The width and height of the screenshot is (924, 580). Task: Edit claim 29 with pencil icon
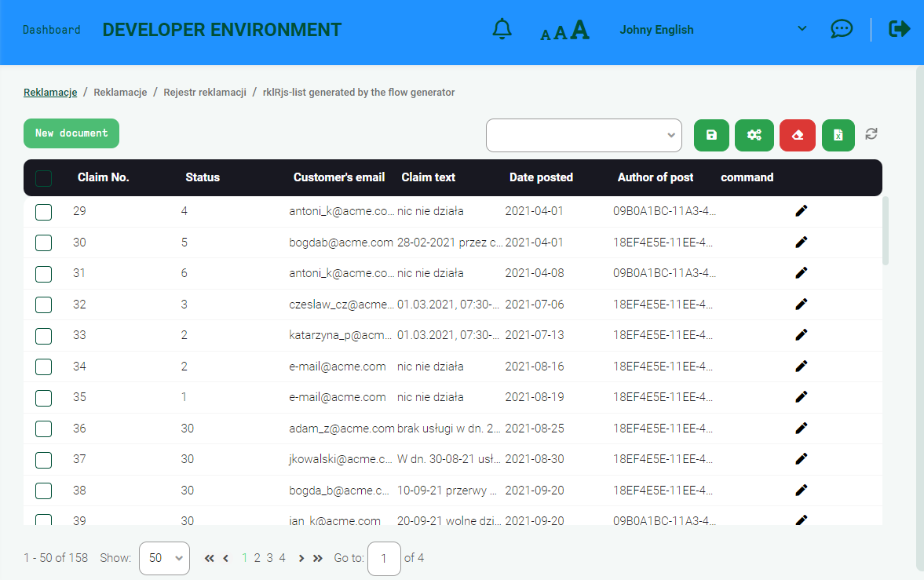801,211
